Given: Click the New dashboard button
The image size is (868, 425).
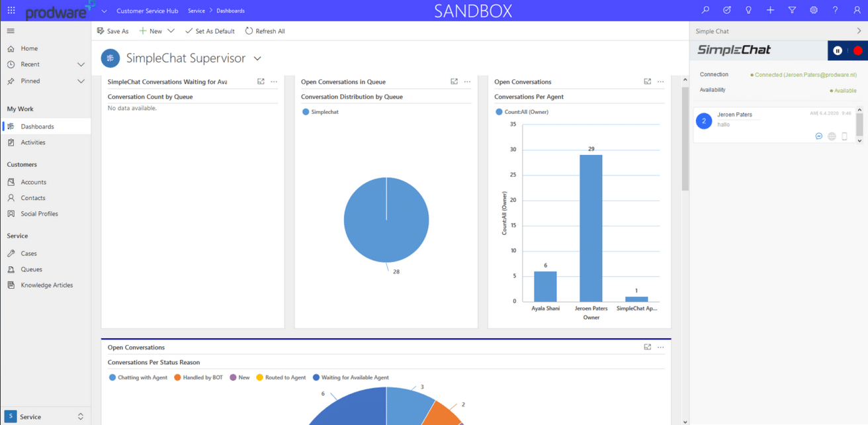Looking at the screenshot, I should click(x=150, y=31).
